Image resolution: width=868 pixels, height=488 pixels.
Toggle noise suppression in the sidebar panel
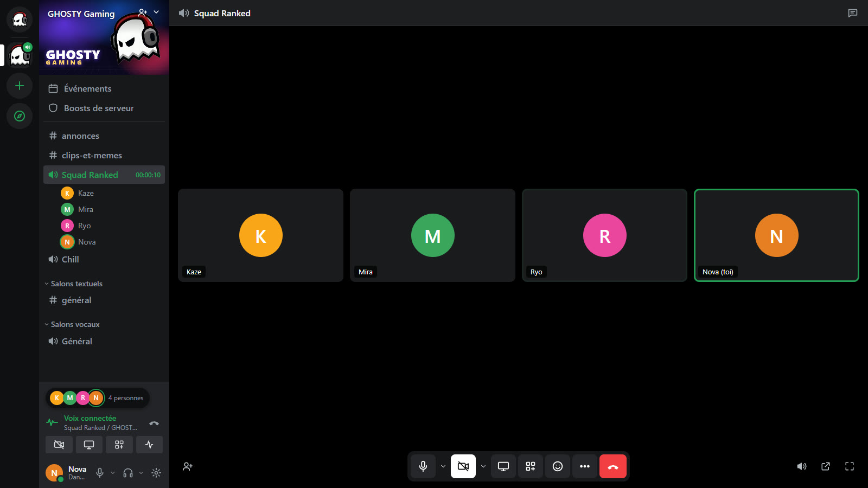(x=149, y=445)
